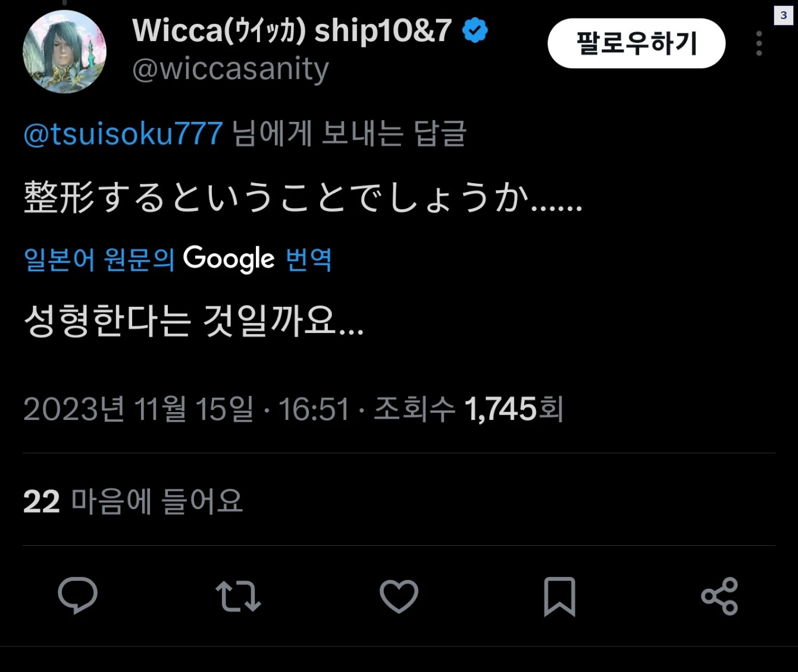Like the tweet with heart icon
The height and width of the screenshot is (672, 798).
click(x=399, y=596)
